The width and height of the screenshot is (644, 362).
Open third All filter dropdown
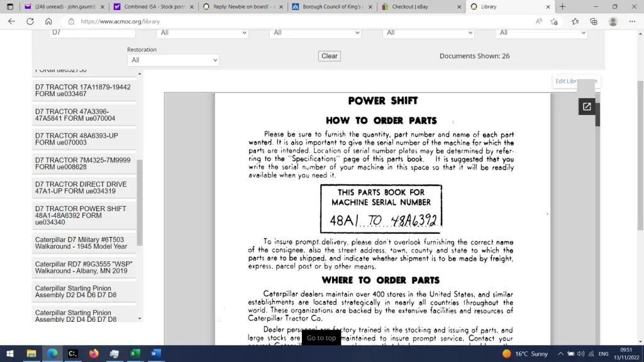point(428,33)
